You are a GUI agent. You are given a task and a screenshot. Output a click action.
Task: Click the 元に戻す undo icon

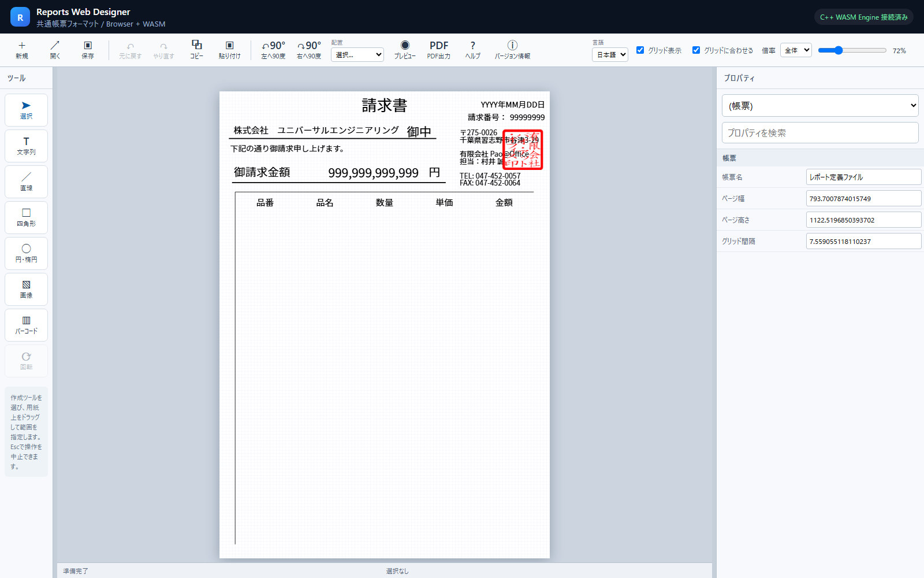(x=130, y=50)
